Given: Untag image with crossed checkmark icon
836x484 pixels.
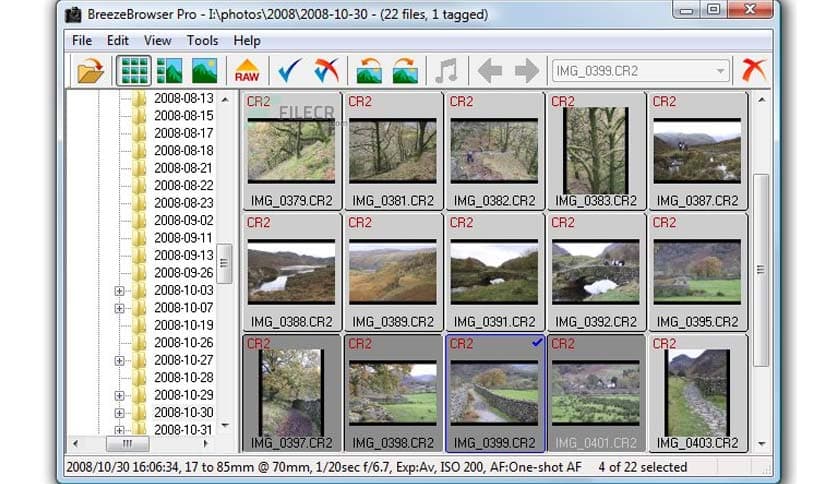Looking at the screenshot, I should (326, 70).
